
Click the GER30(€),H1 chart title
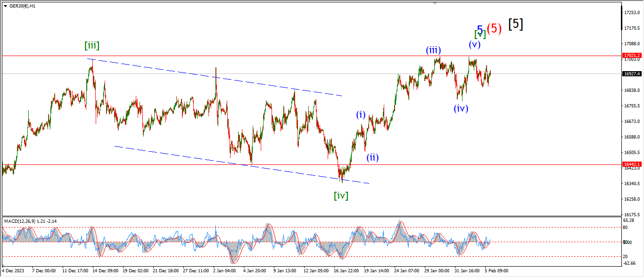click(22, 5)
